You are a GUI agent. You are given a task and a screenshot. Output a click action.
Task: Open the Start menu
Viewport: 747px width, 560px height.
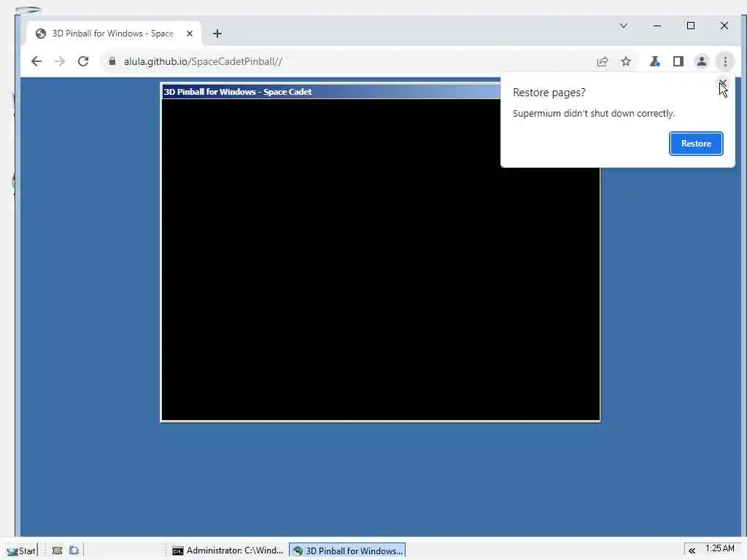coord(21,551)
